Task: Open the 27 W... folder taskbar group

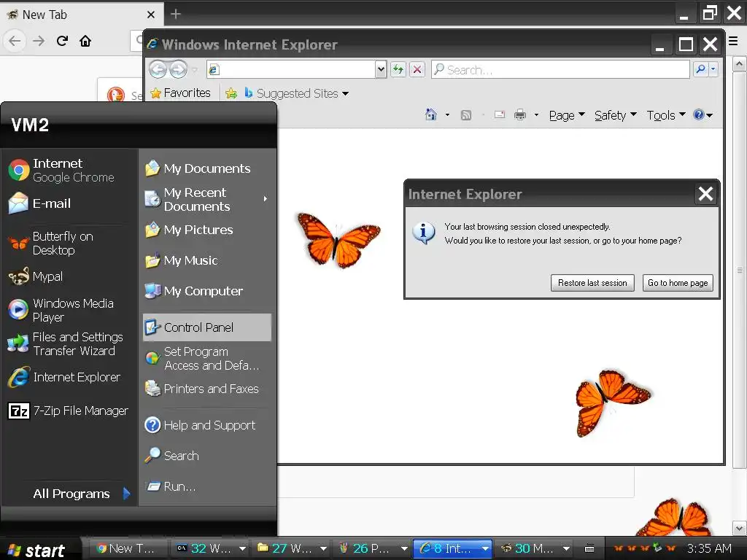Action: tap(292, 548)
